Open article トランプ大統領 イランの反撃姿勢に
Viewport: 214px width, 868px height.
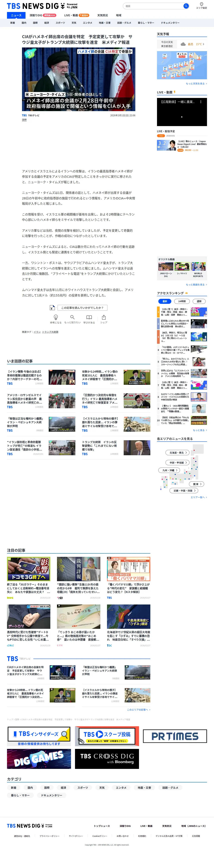click(x=116, y=448)
